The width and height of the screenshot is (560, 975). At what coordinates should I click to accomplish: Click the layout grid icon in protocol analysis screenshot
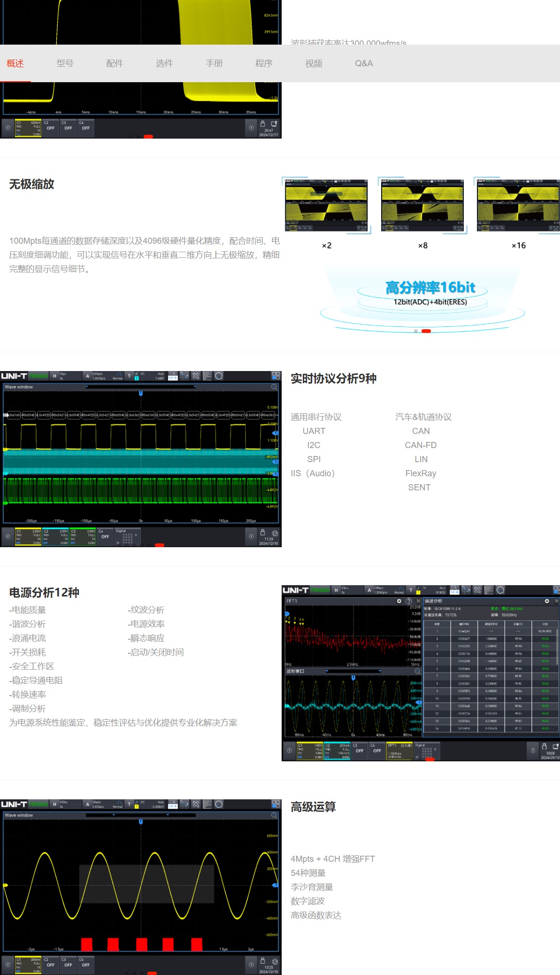pyautogui.click(x=276, y=376)
